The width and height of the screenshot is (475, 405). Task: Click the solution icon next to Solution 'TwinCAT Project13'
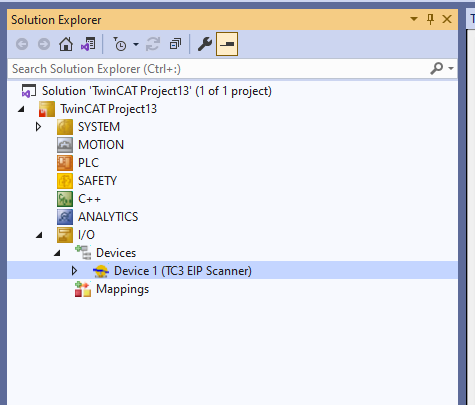click(x=29, y=91)
